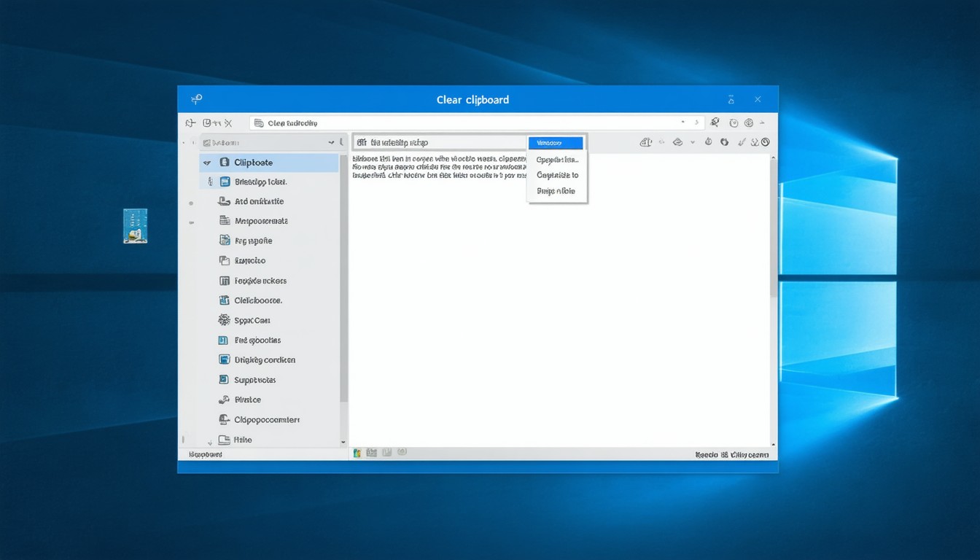Click the sidebar vertical scrollbar thumb
The image size is (980, 560).
pyautogui.click(x=343, y=277)
